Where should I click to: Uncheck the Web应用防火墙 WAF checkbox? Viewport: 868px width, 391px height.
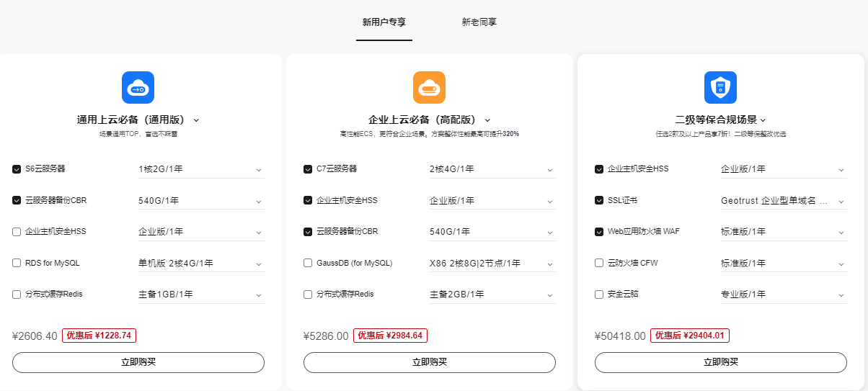pos(599,232)
